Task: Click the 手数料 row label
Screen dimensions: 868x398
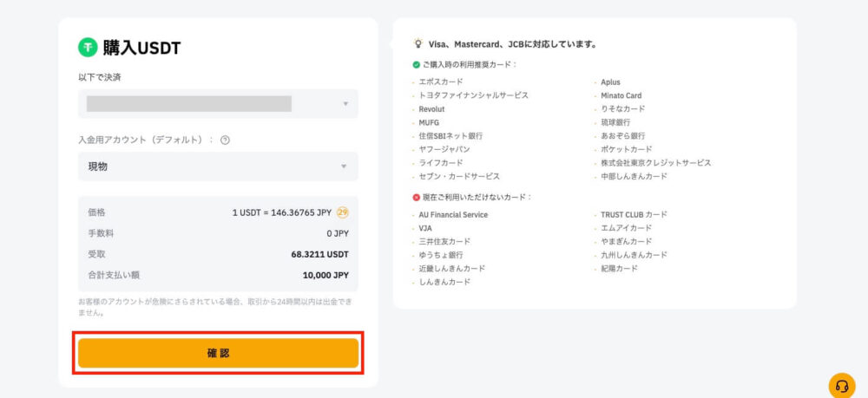Action: pyautogui.click(x=101, y=233)
